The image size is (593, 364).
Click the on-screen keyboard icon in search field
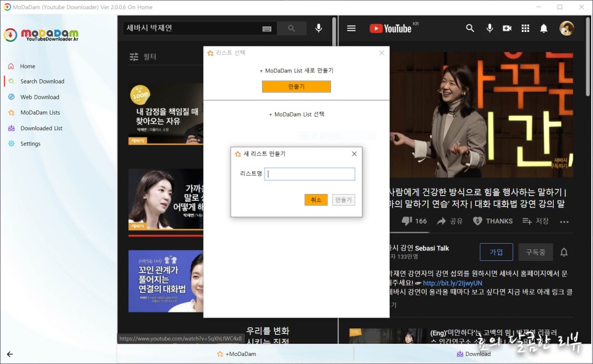pos(266,28)
